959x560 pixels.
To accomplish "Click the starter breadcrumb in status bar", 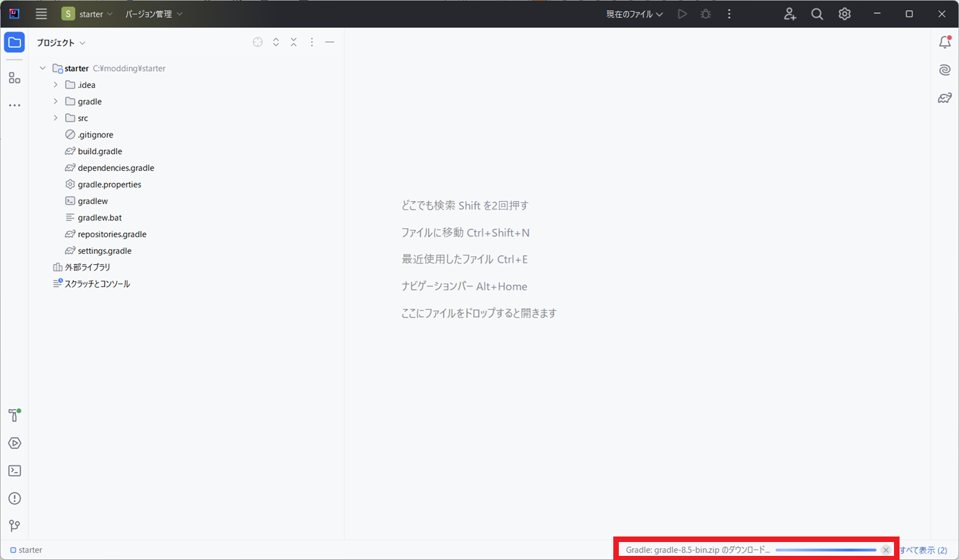I will pyautogui.click(x=26, y=550).
